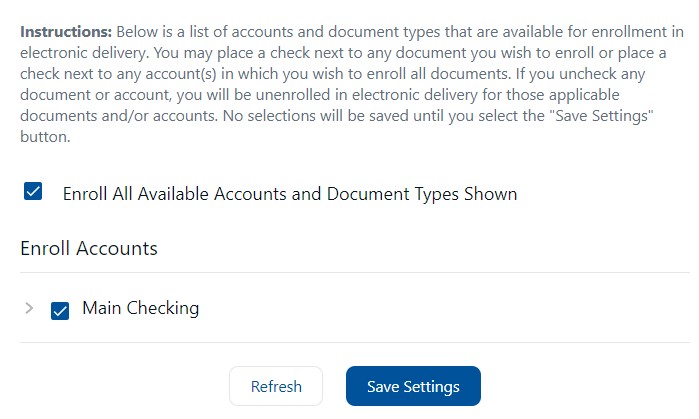Image resolution: width=699 pixels, height=419 pixels.
Task: Uncheck Enroll All Available Accounts checkbox
Action: (33, 191)
